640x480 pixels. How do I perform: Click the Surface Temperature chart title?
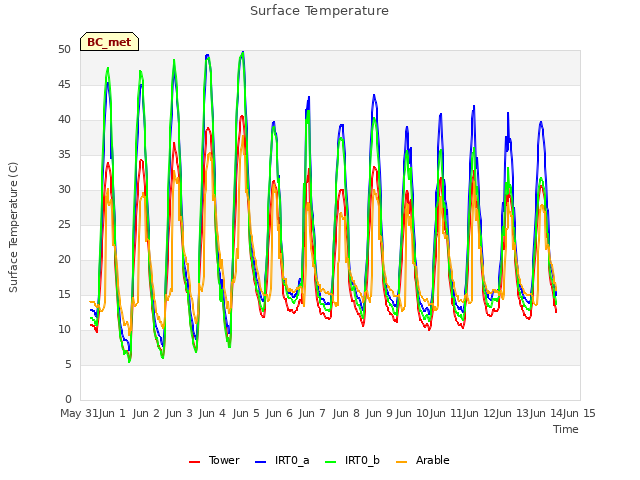click(x=319, y=11)
